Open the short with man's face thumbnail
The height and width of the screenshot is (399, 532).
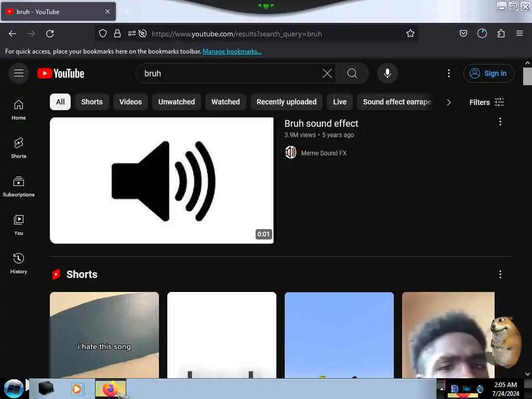(x=448, y=335)
